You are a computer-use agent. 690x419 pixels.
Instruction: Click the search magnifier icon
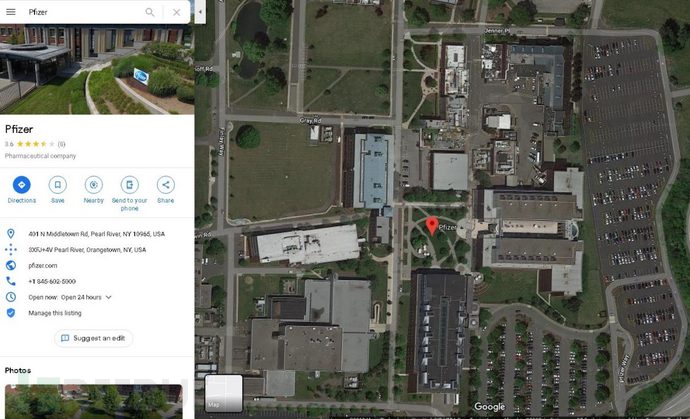[x=150, y=12]
